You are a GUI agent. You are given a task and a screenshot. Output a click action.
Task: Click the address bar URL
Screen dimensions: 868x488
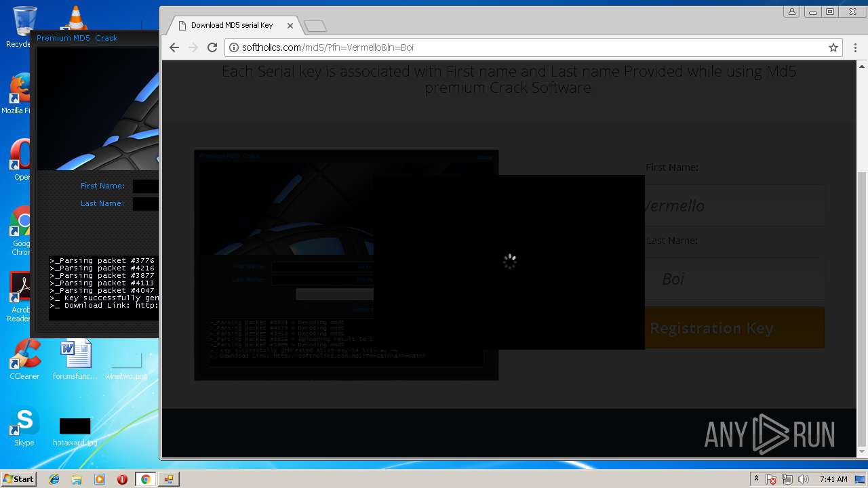tap(328, 47)
